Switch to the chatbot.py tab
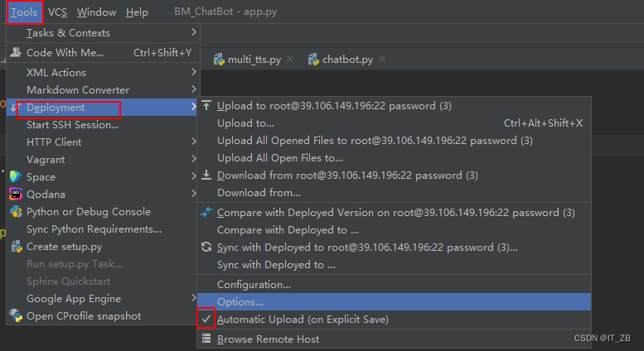644x351 pixels. (x=347, y=60)
